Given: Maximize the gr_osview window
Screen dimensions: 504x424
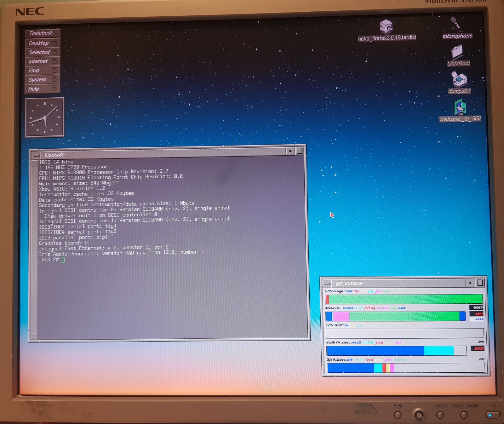Looking at the screenshot, I should pyautogui.click(x=480, y=283).
